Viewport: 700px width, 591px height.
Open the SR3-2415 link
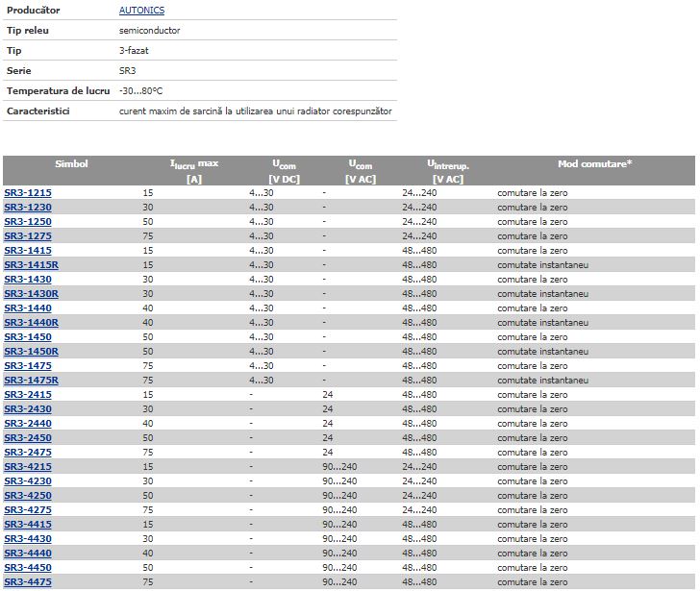(28, 395)
